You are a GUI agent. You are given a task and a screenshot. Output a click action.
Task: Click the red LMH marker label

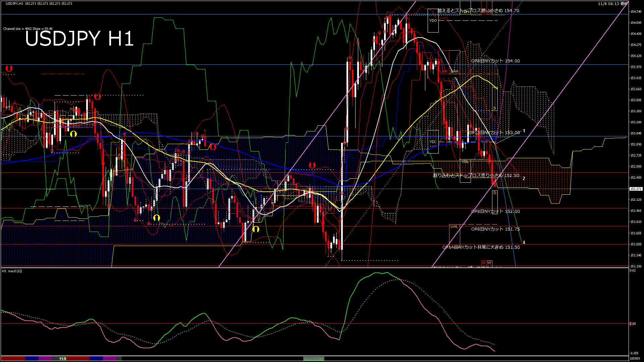[x=443, y=72]
